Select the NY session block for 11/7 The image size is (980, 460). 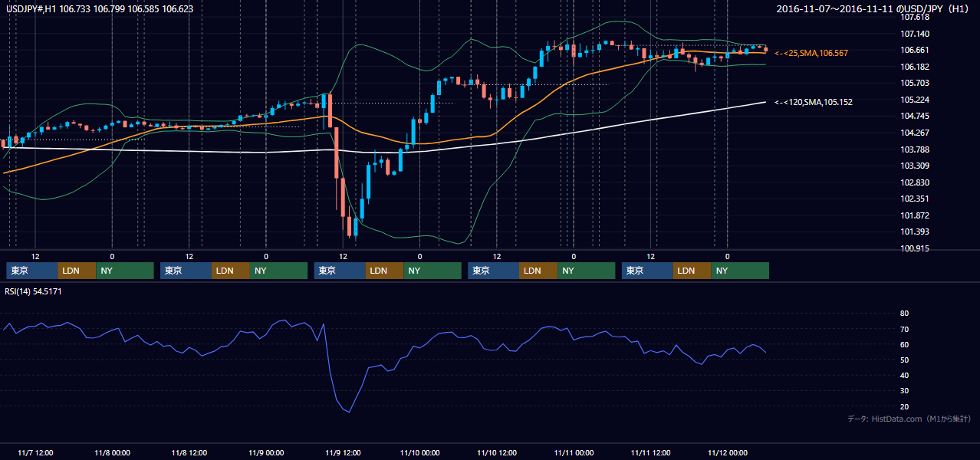[125, 271]
